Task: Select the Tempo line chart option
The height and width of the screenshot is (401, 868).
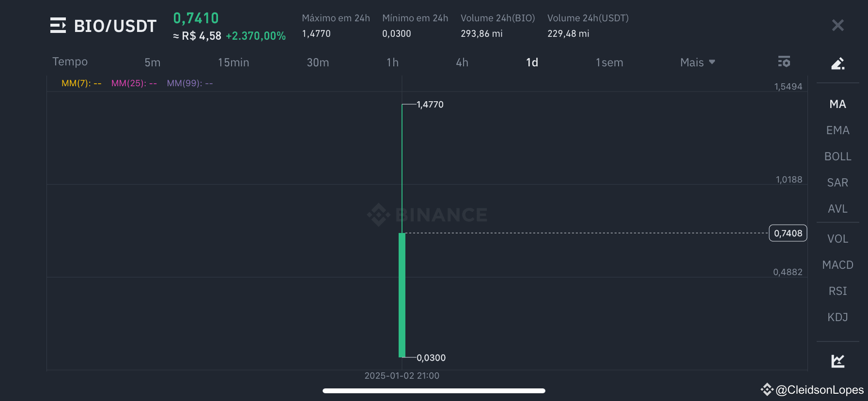Action: [x=70, y=62]
